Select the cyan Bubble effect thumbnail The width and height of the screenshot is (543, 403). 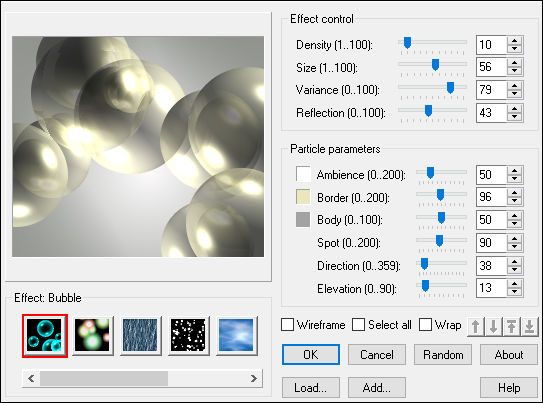coord(45,335)
